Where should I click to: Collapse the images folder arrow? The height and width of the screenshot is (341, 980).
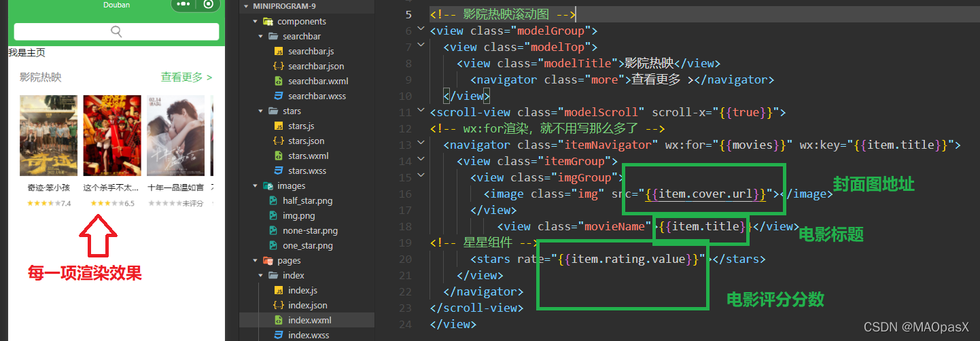256,185
